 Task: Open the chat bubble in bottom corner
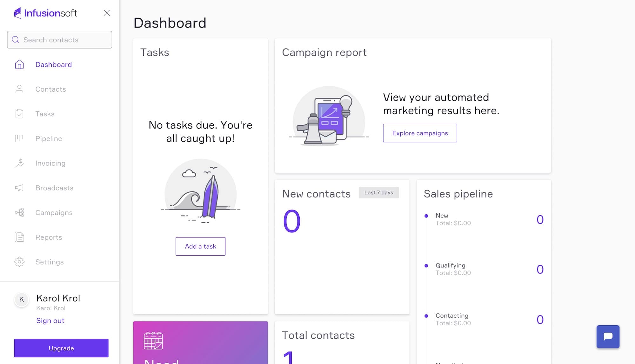click(608, 337)
